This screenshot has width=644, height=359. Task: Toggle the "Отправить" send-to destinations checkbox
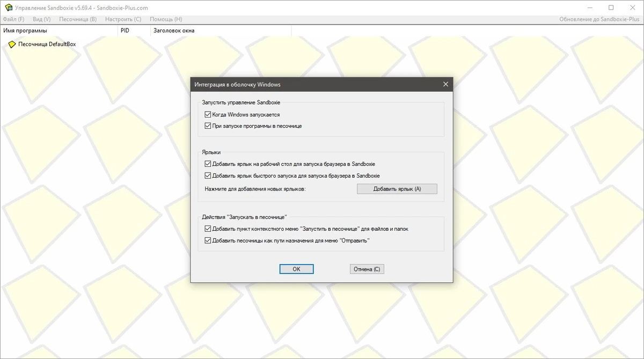pyautogui.click(x=208, y=240)
